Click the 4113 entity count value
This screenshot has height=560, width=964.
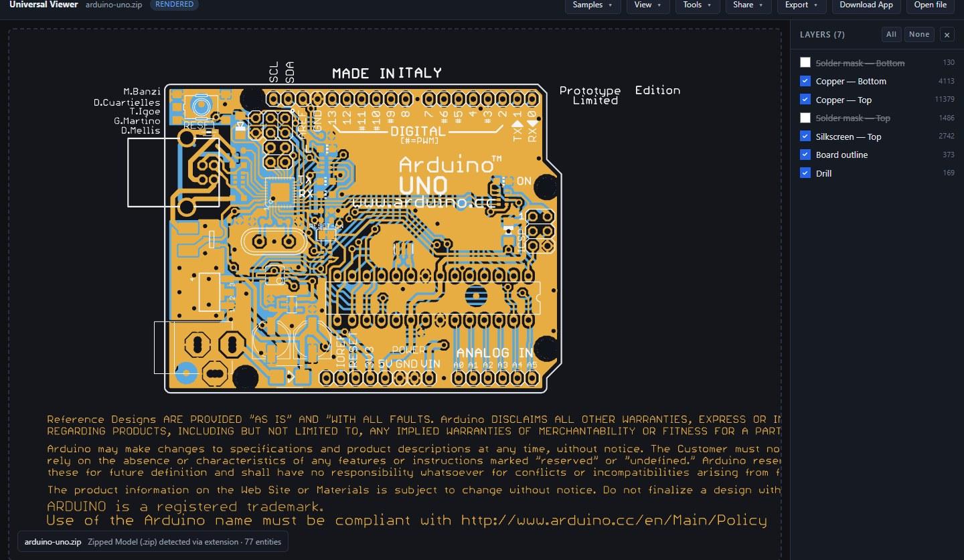[x=947, y=81]
